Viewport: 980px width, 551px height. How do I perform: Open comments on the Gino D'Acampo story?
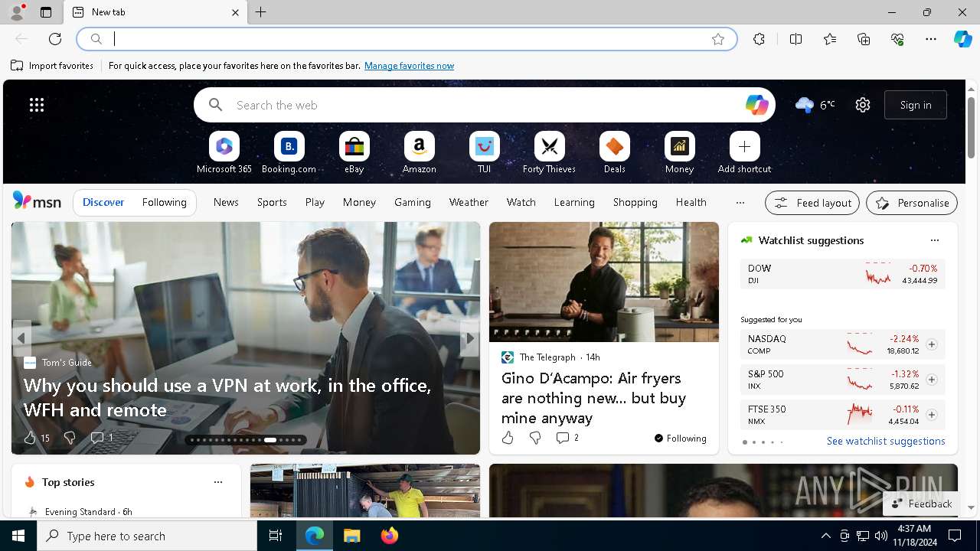pyautogui.click(x=567, y=438)
